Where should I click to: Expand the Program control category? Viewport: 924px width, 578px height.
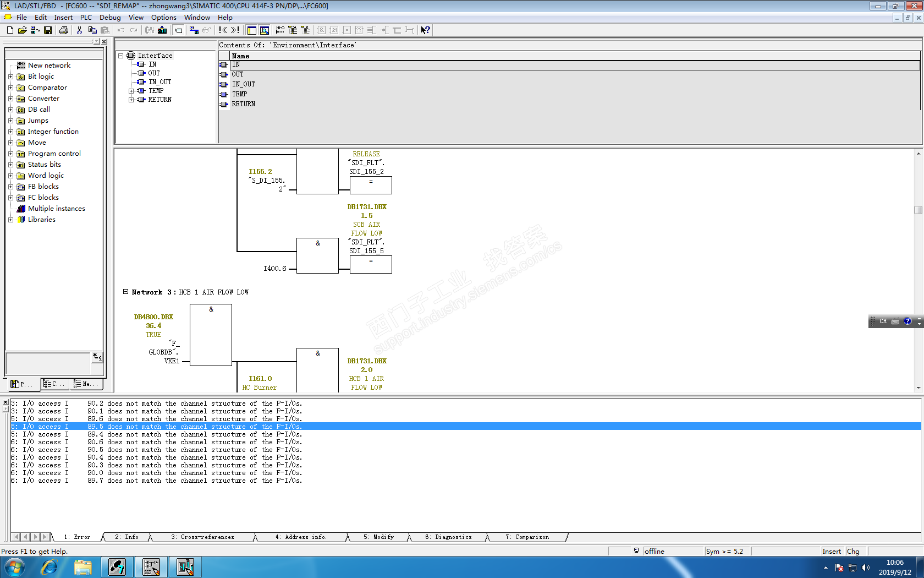click(x=10, y=154)
